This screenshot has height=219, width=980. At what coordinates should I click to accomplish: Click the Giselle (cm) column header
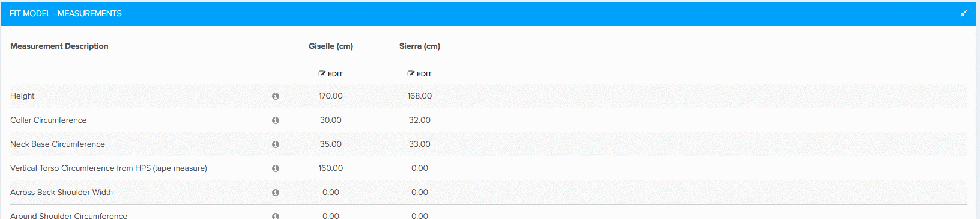331,46
